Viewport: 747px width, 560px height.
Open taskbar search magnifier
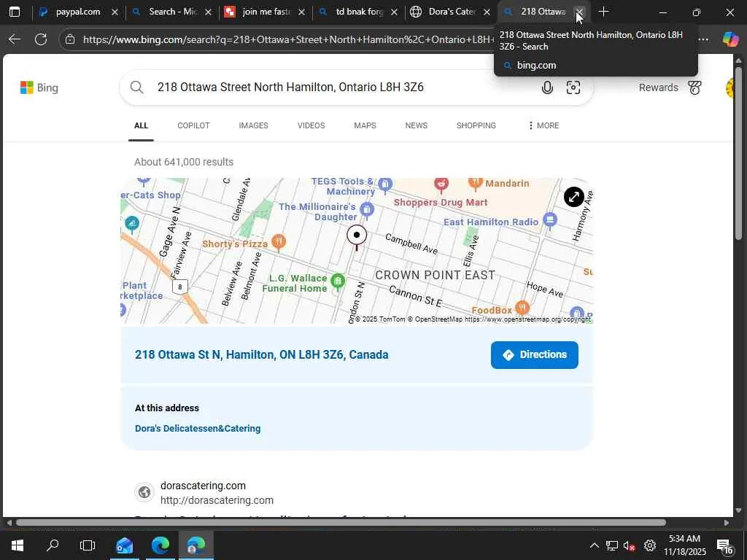[x=53, y=545]
